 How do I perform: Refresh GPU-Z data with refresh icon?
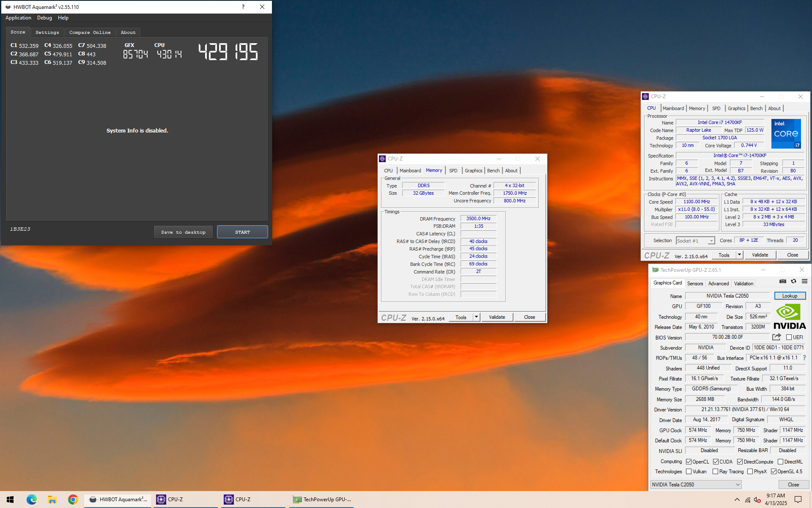click(794, 282)
